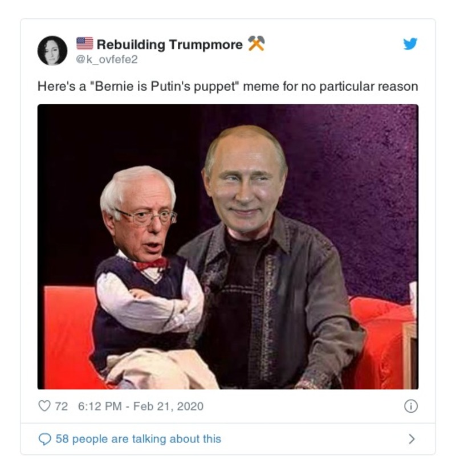
Task: Click the American flag emoji in name
Action: [85, 43]
